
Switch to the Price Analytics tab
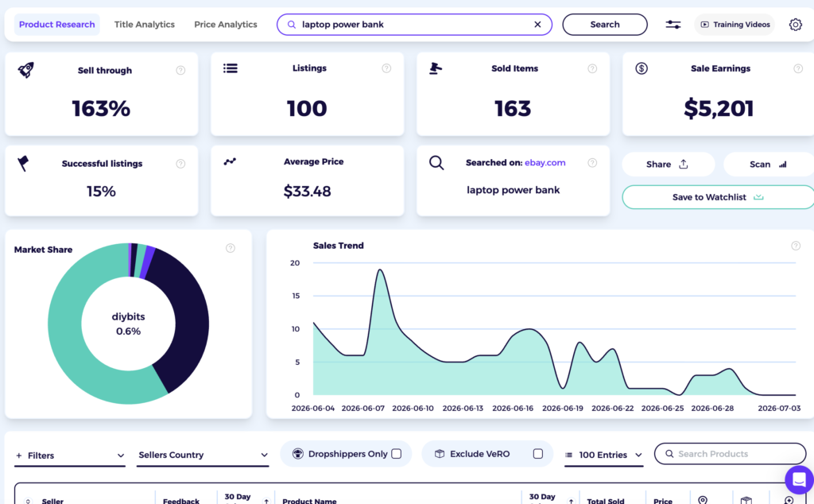coord(225,25)
